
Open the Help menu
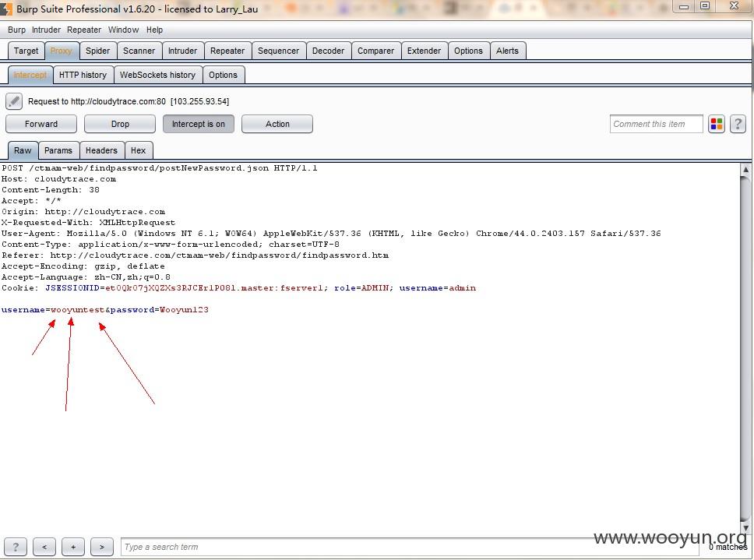coord(154,30)
